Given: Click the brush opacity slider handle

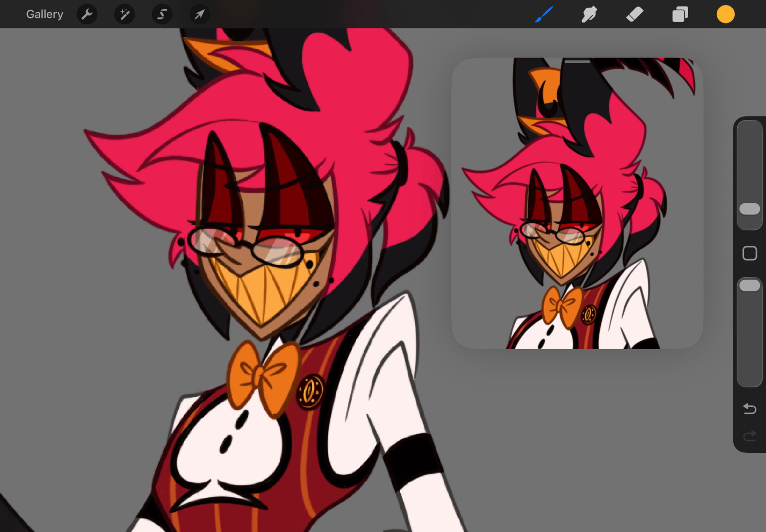Looking at the screenshot, I should [750, 286].
